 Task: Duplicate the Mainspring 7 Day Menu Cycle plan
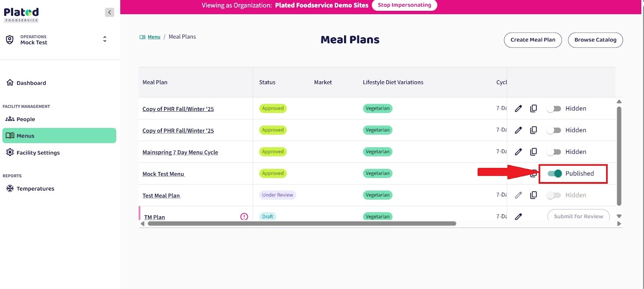pos(533,152)
